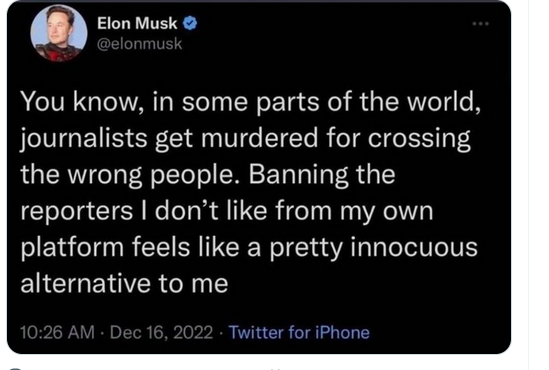Click the word "pretty" in the tweet
Image resolution: width=549 pixels, height=370 pixels.
pos(306,248)
